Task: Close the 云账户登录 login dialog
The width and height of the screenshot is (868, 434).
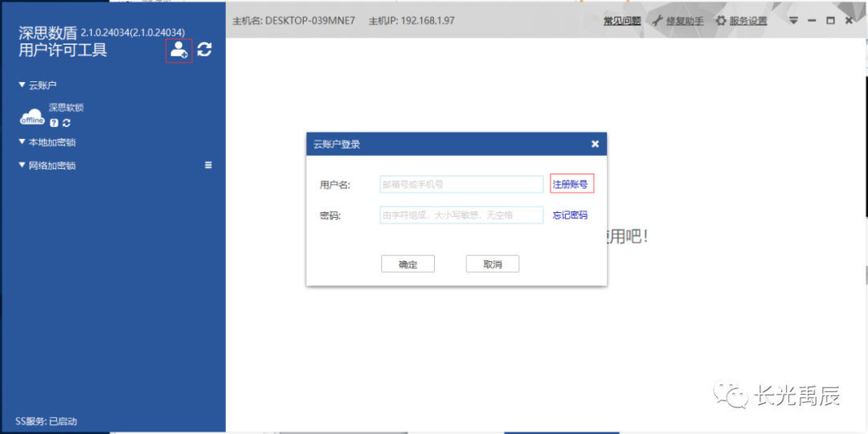Action: 595,144
